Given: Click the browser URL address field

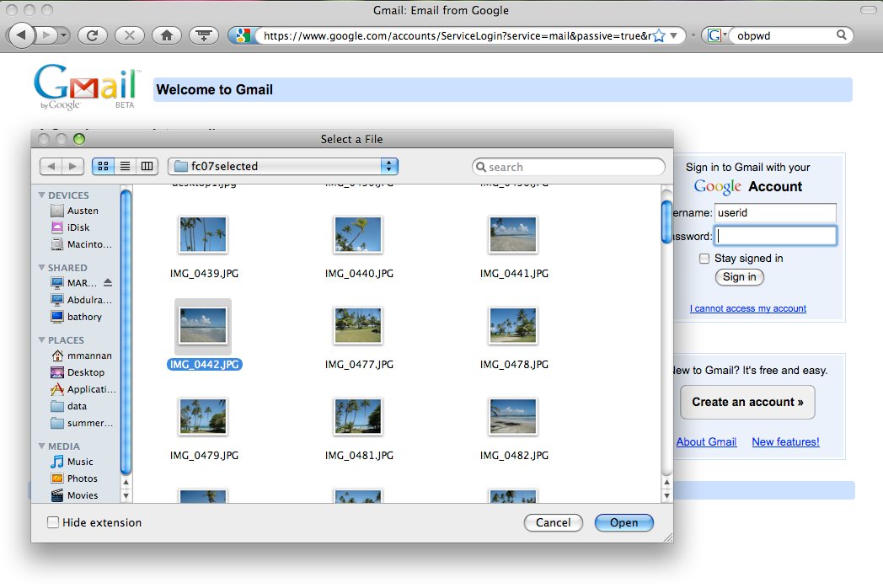Looking at the screenshot, I should [457, 35].
